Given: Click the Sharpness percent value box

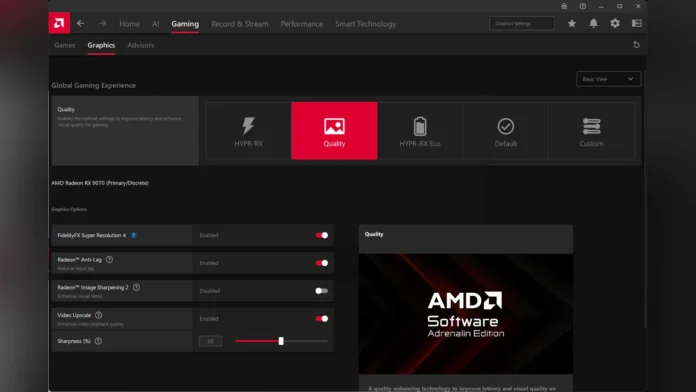Looking at the screenshot, I should tap(210, 341).
